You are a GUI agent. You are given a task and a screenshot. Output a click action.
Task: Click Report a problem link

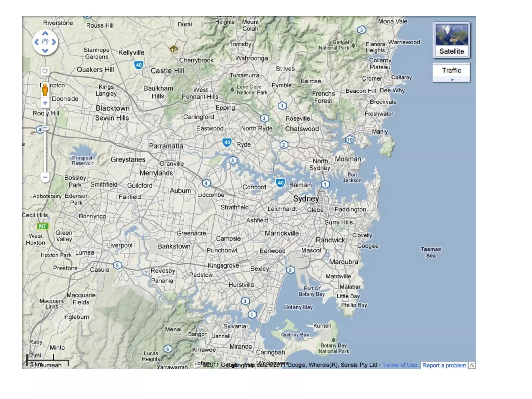[444, 365]
